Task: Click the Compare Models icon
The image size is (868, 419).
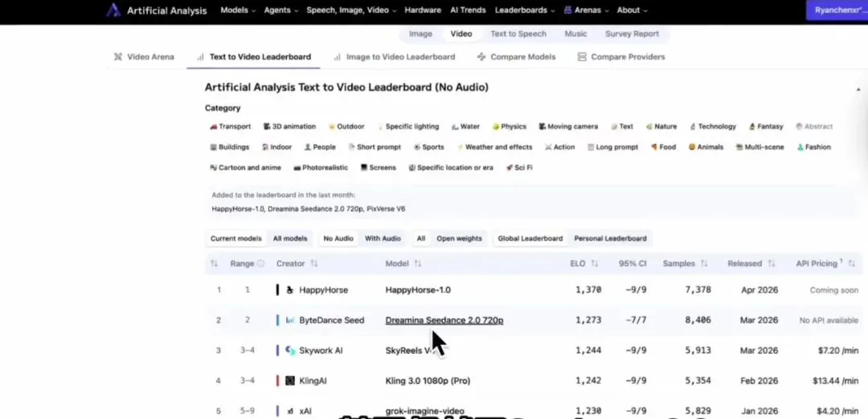Action: coord(481,56)
